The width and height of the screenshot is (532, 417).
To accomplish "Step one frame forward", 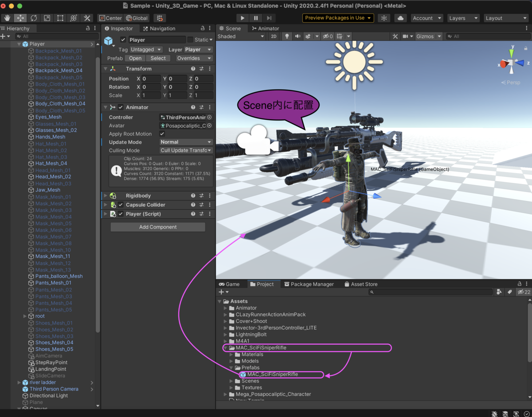I will 269,18.
